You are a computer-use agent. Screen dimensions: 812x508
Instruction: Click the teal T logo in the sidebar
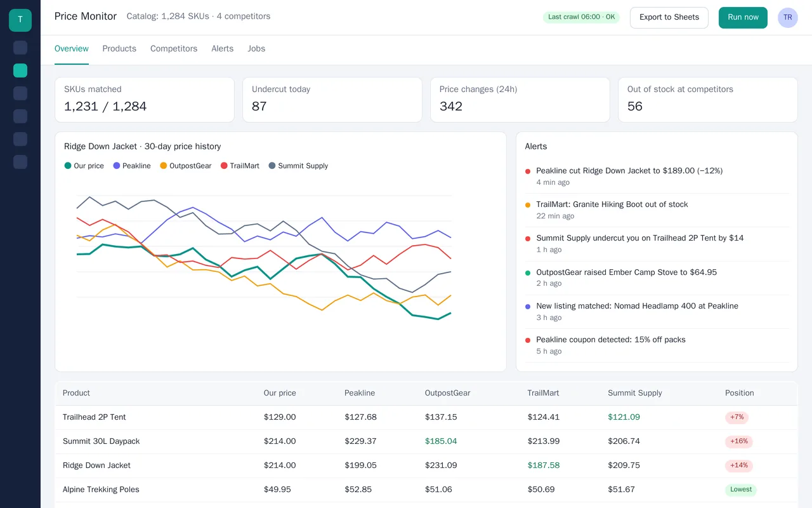coord(20,20)
